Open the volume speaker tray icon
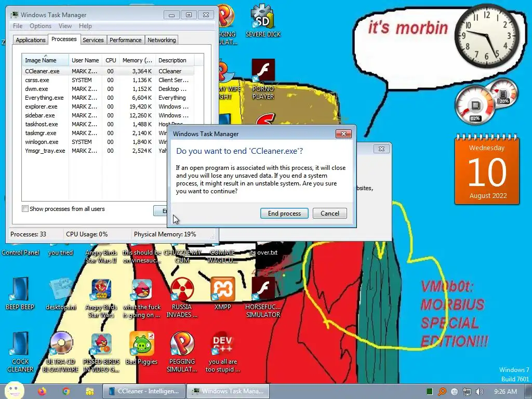The height and width of the screenshot is (399, 532). click(x=480, y=392)
